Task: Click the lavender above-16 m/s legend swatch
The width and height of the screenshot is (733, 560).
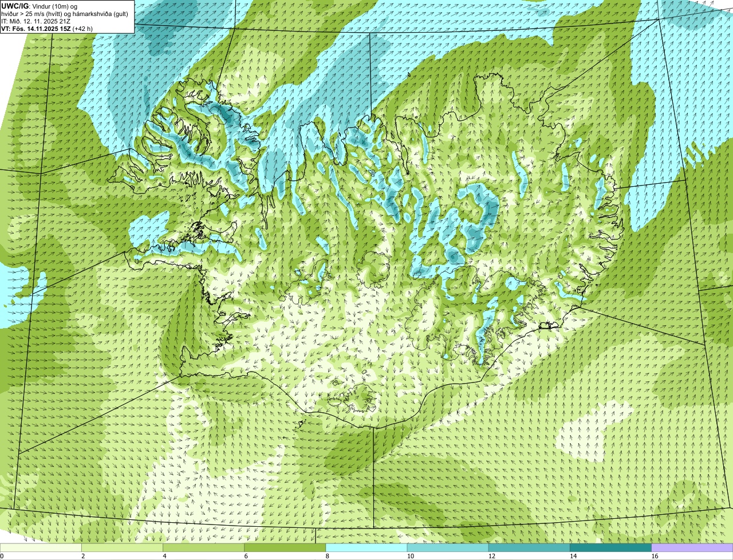Action: click(x=692, y=547)
